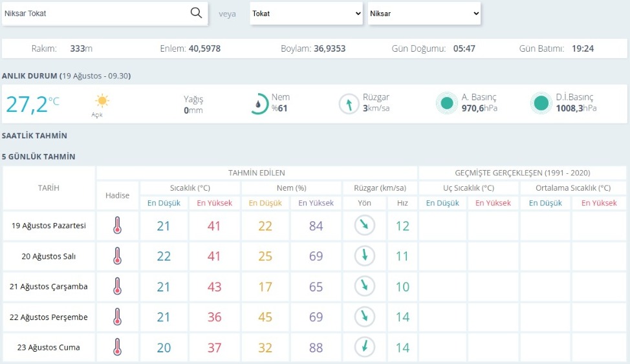Expand the SAATLİK TAHMİN section
The image size is (630, 364).
[x=34, y=136]
